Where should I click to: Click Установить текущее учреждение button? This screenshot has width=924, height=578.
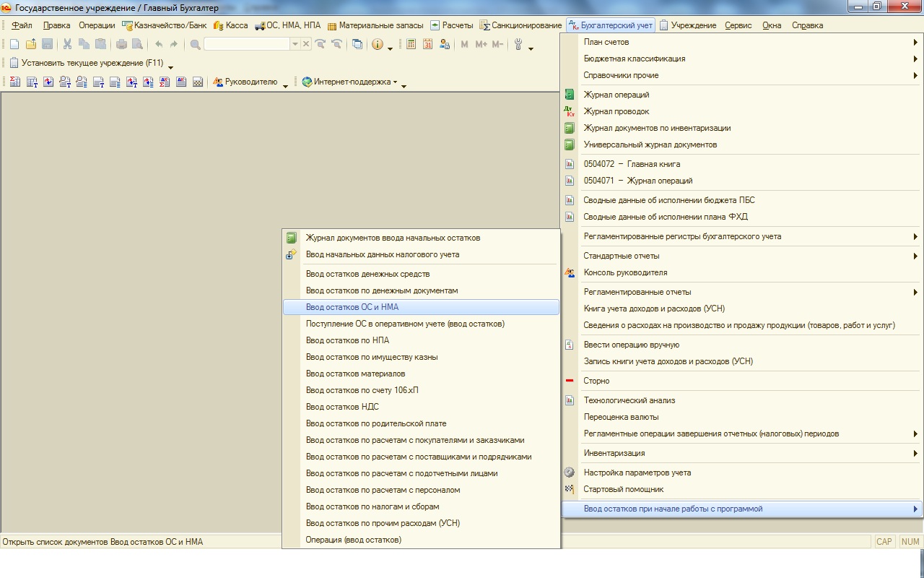[87, 63]
